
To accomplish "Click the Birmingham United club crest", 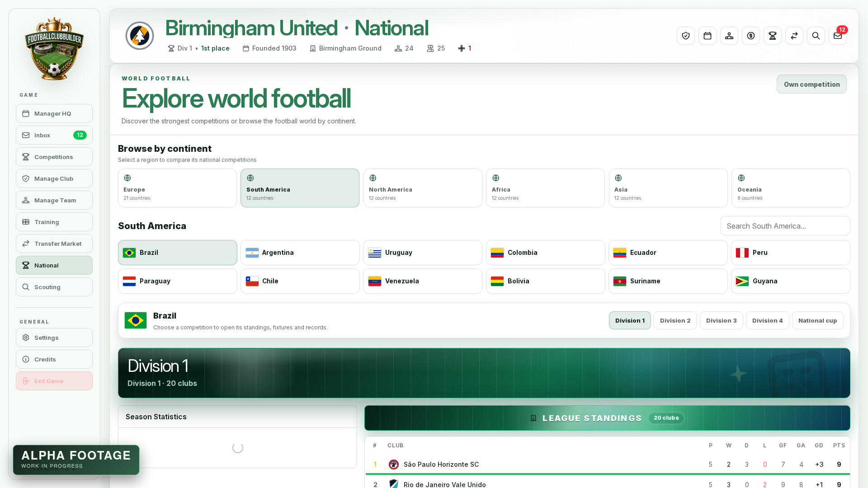I will pyautogui.click(x=140, y=36).
